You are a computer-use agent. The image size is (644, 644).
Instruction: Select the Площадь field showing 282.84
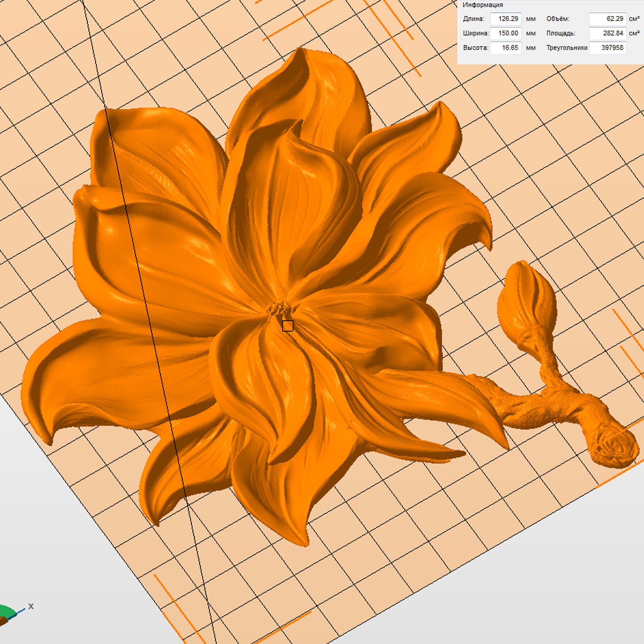607,33
